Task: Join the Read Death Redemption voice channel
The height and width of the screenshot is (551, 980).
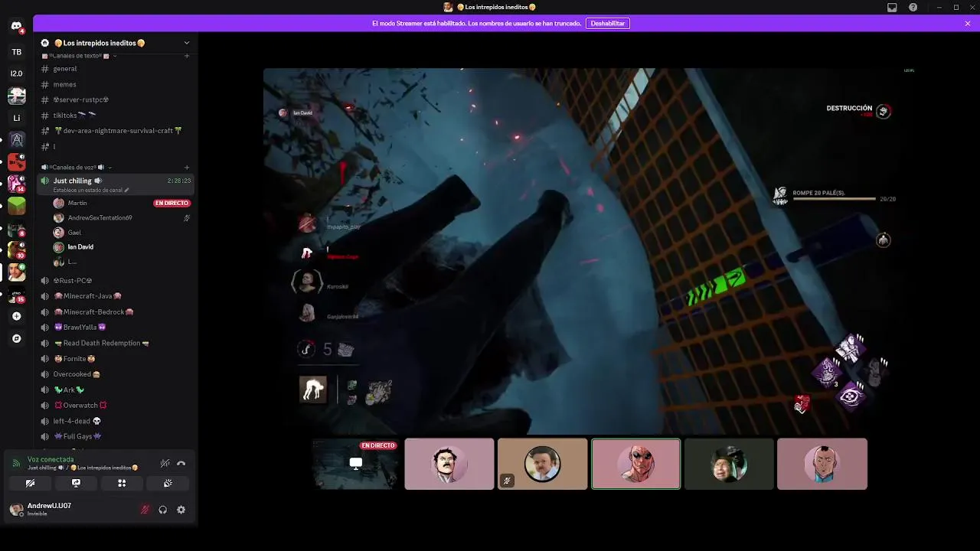Action: (x=115, y=343)
